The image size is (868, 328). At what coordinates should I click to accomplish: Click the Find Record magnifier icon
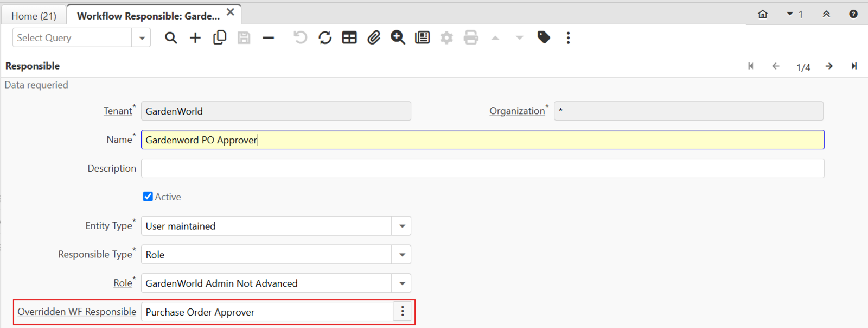tap(171, 38)
